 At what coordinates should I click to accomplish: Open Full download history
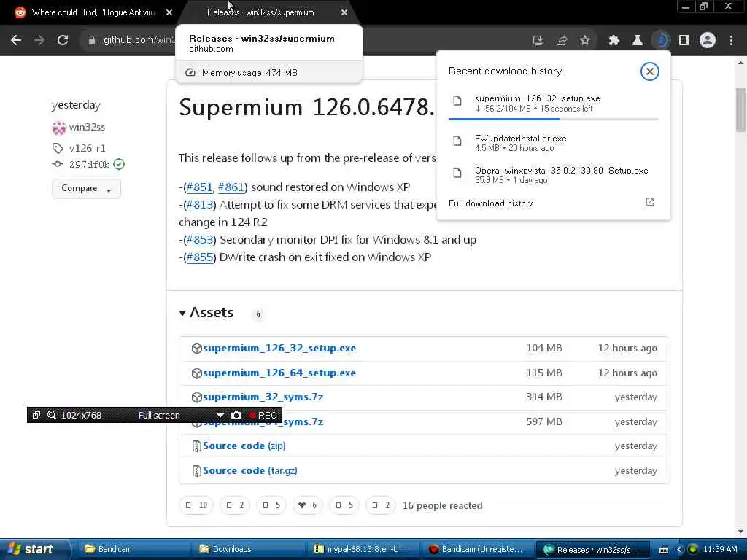(x=491, y=203)
